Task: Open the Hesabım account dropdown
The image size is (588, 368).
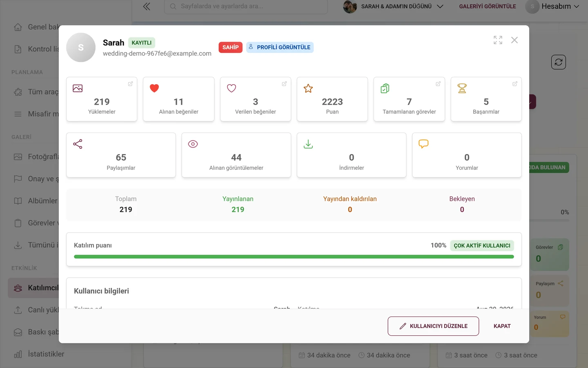Action: 553,7
